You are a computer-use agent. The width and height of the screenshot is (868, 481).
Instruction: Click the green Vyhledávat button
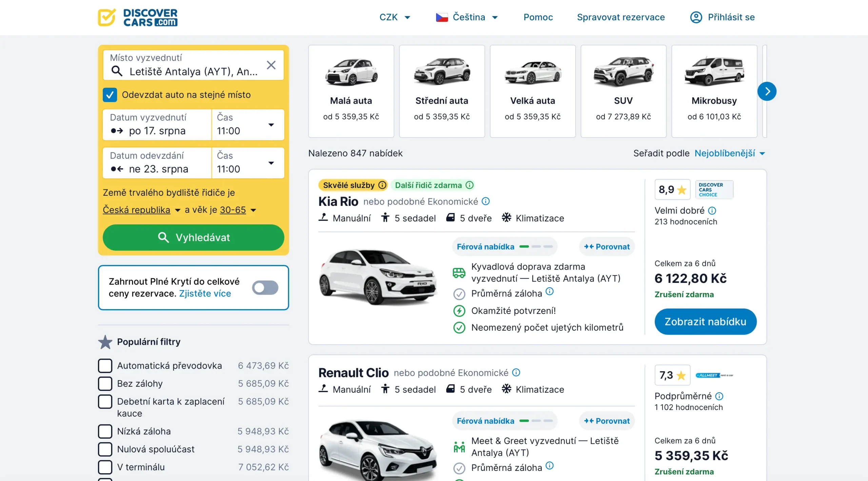pos(194,237)
